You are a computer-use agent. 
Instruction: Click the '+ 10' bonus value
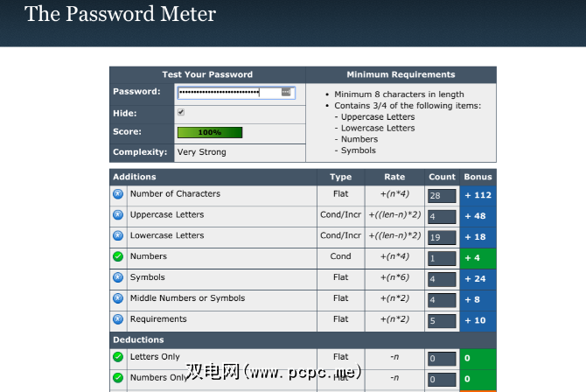coord(475,320)
